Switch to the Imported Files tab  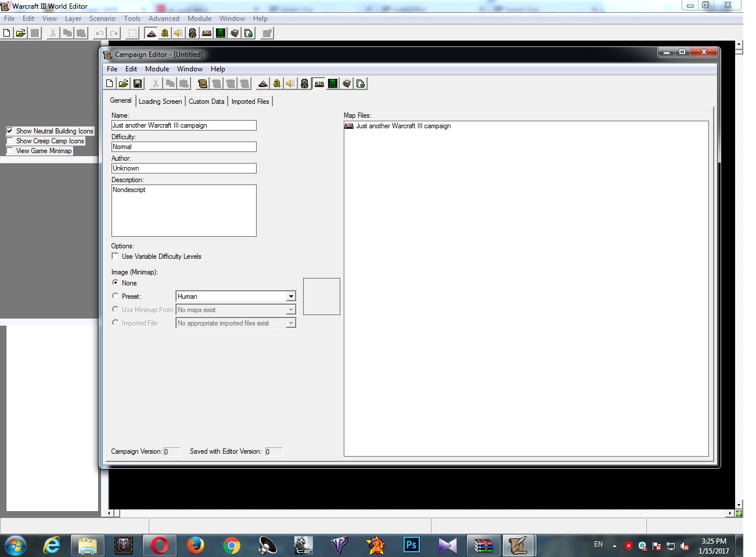pos(250,102)
